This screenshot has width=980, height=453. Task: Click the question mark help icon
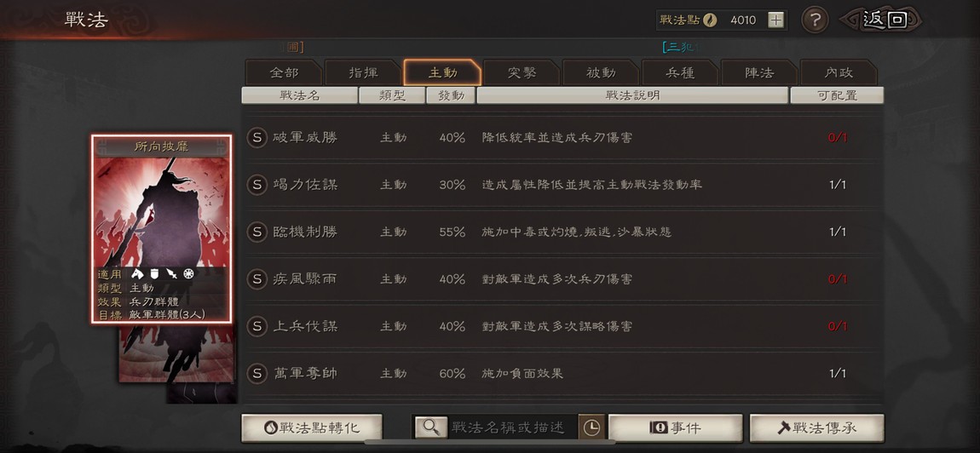click(x=815, y=20)
